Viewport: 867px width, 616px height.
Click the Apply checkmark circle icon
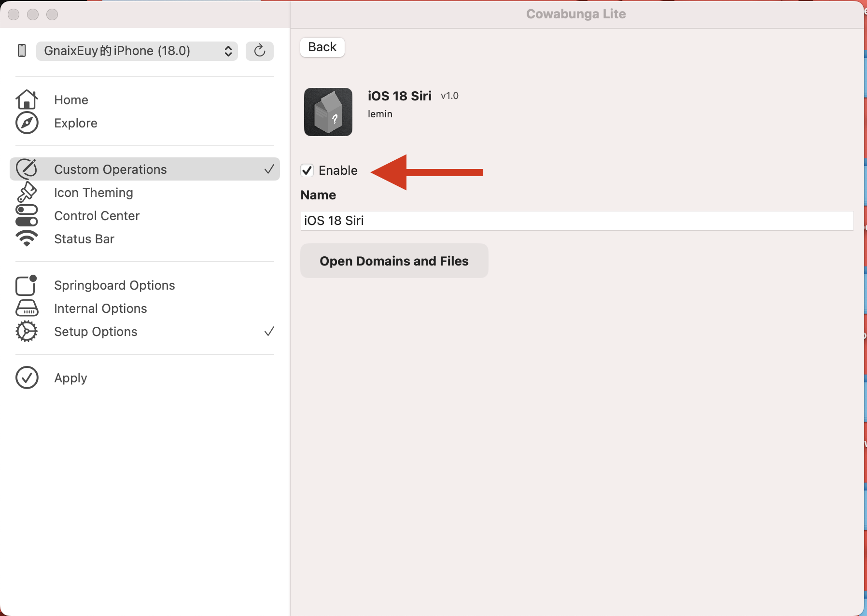coord(27,378)
